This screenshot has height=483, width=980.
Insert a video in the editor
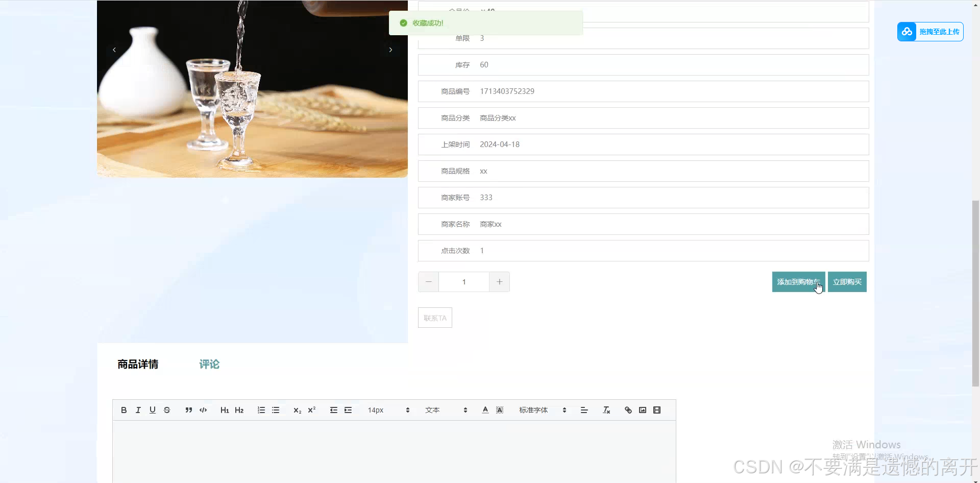point(657,410)
